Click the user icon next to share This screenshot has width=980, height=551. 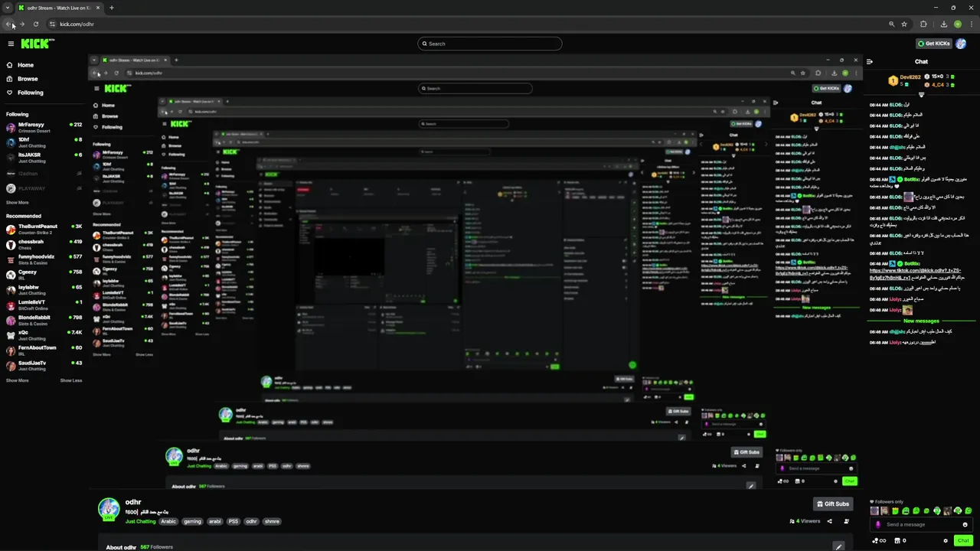click(846, 521)
